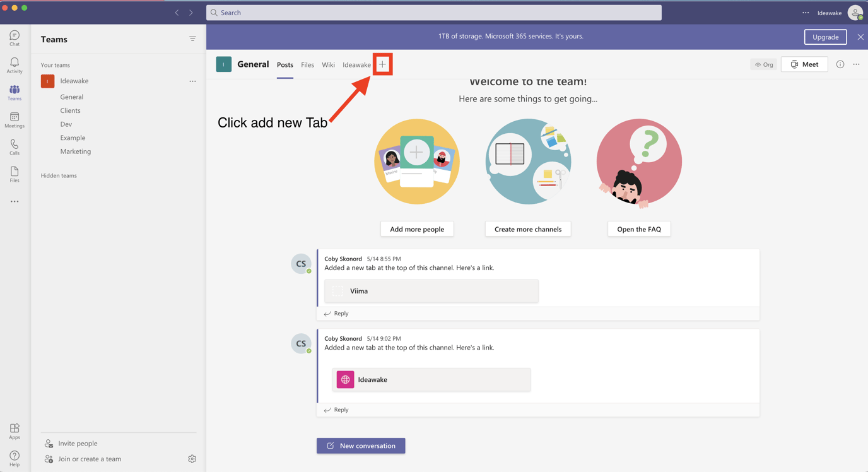The width and height of the screenshot is (868, 472).
Task: Open the Viima tab link card
Action: (x=431, y=291)
